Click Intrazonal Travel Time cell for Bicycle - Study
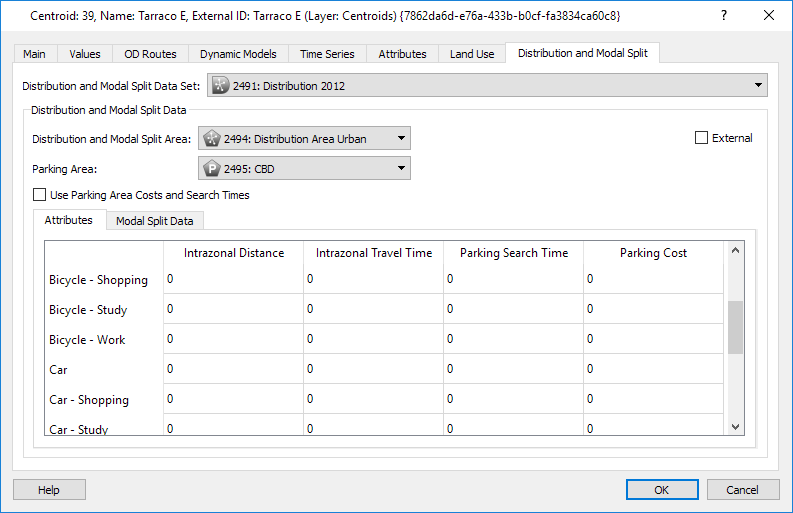Screen dimensions: 793x513 point(374,309)
